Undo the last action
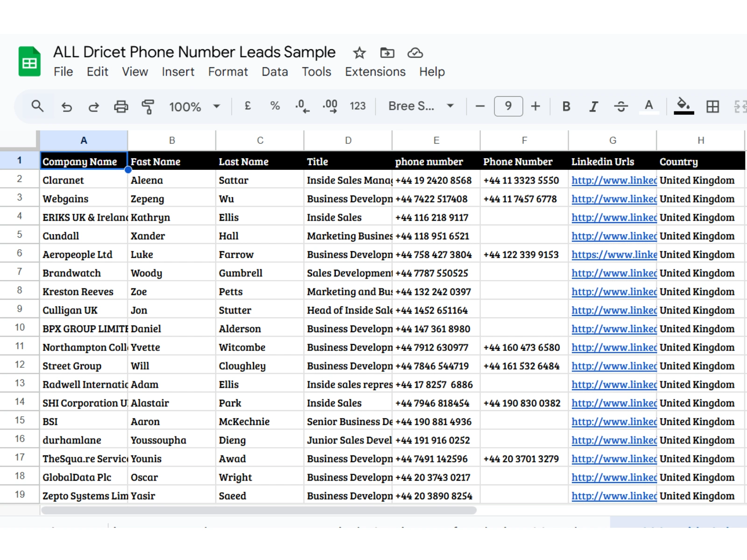This screenshot has width=747, height=560. [x=67, y=107]
